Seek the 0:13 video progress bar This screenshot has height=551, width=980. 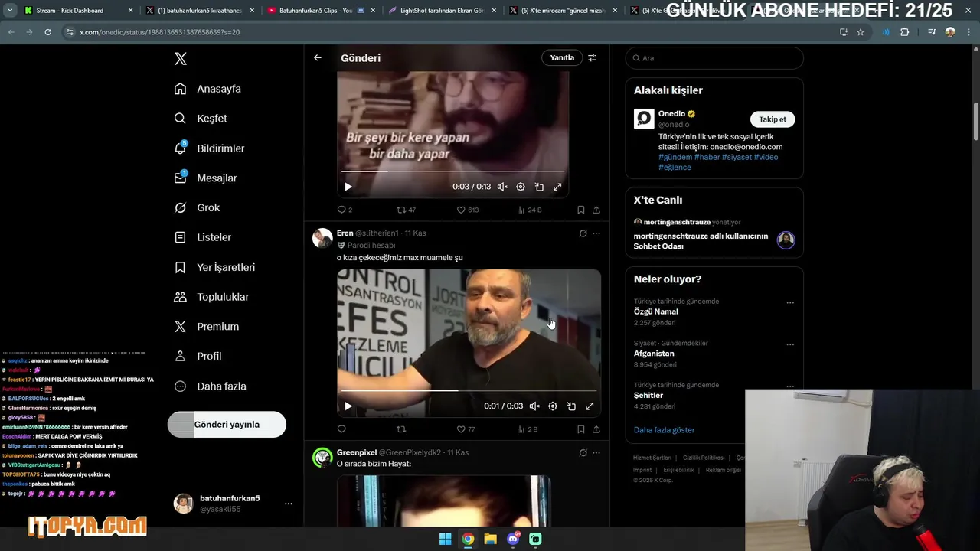point(452,171)
